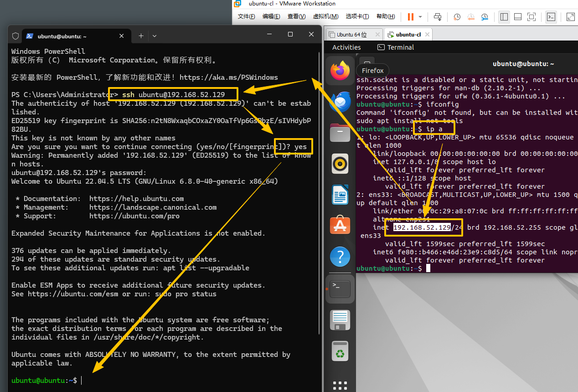Open the Help icon in the dock
578x392 pixels.
(340, 257)
